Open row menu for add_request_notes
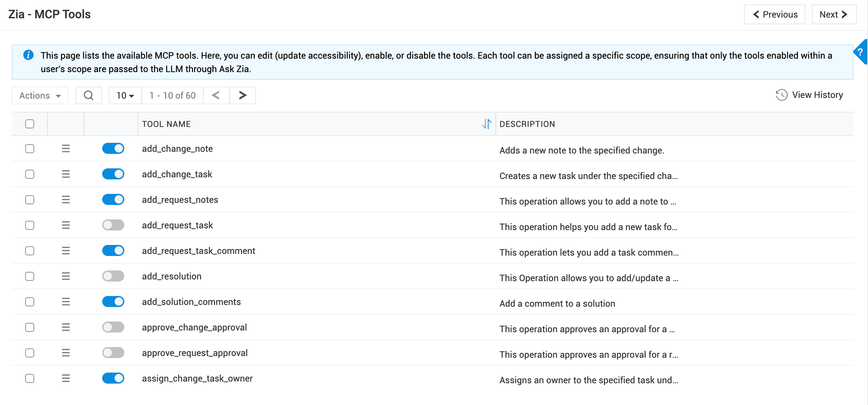The image size is (868, 405). coord(66,200)
